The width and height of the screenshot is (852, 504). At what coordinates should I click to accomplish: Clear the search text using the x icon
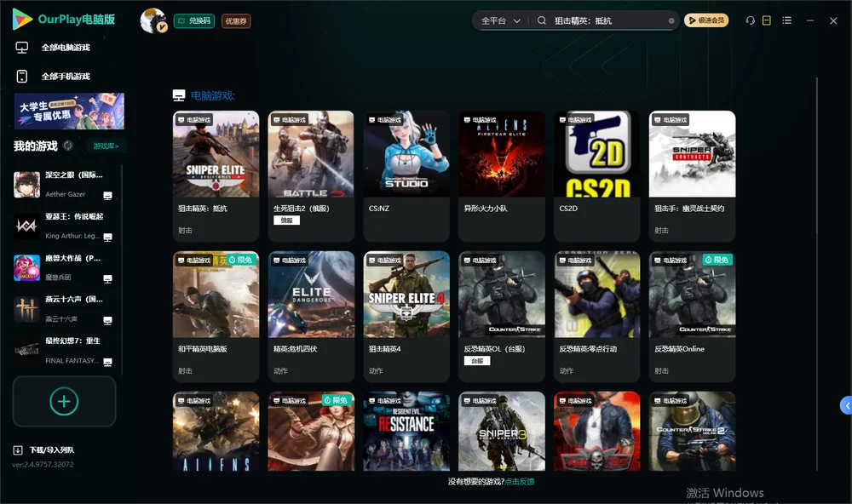pos(671,20)
